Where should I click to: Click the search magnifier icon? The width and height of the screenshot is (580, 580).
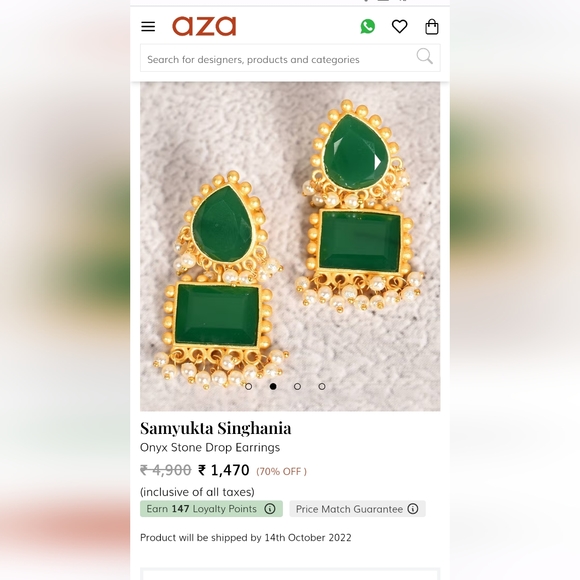pos(424,56)
